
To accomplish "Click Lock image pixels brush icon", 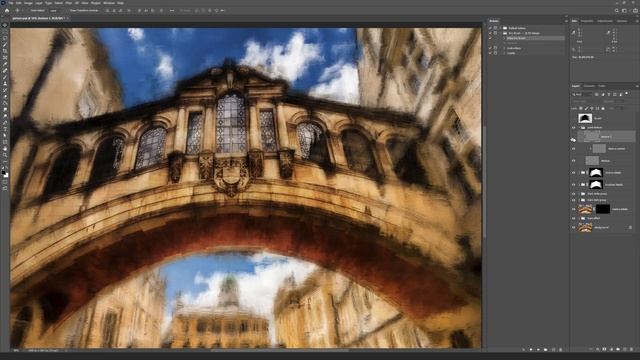I will (x=587, y=108).
